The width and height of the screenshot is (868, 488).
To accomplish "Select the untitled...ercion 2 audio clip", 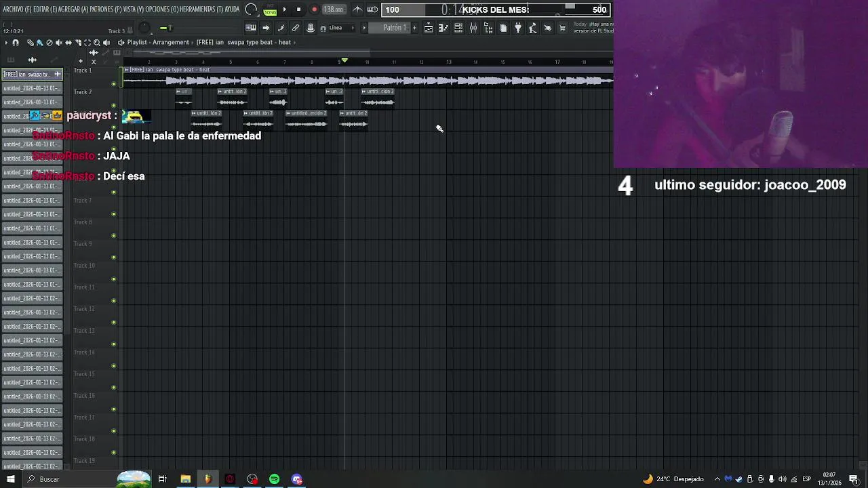I will pyautogui.click(x=307, y=119).
